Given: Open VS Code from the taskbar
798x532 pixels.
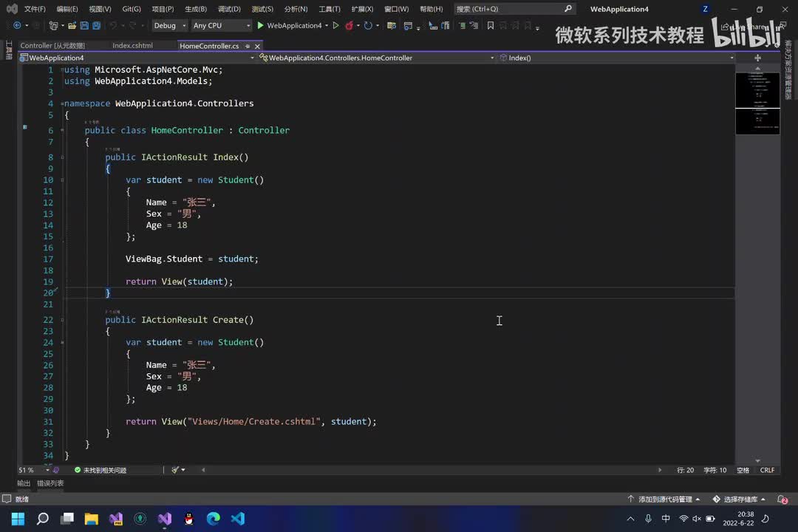Looking at the screenshot, I should click(x=238, y=519).
